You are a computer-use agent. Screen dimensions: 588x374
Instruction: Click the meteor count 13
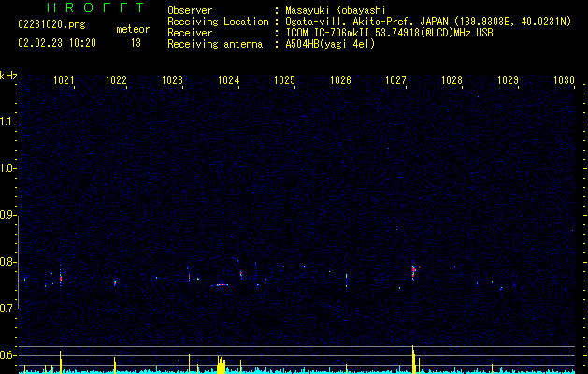(136, 43)
